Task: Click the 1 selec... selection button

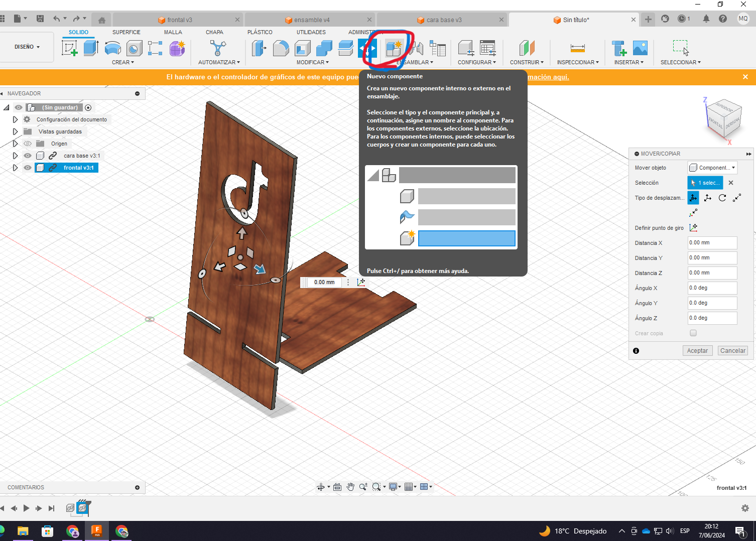Action: point(705,183)
